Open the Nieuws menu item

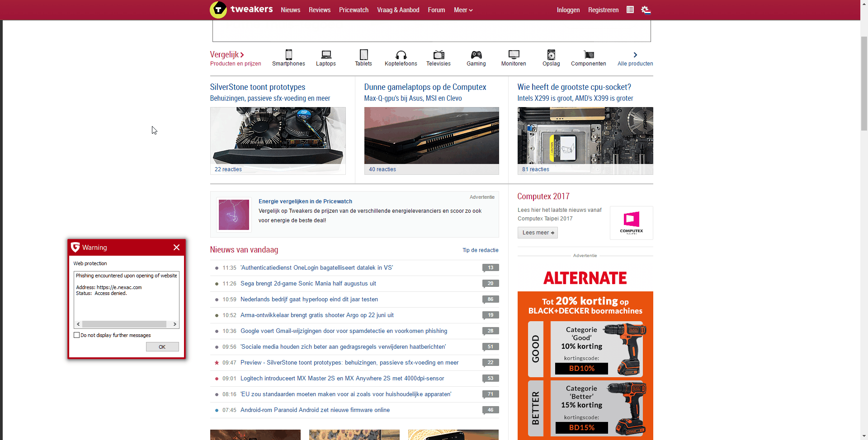(290, 10)
